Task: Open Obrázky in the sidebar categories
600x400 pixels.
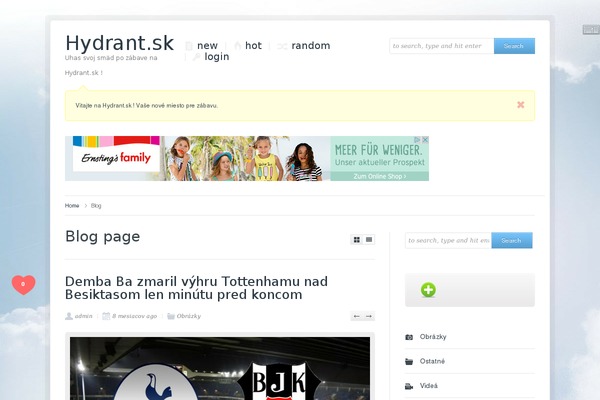Action: [433, 337]
